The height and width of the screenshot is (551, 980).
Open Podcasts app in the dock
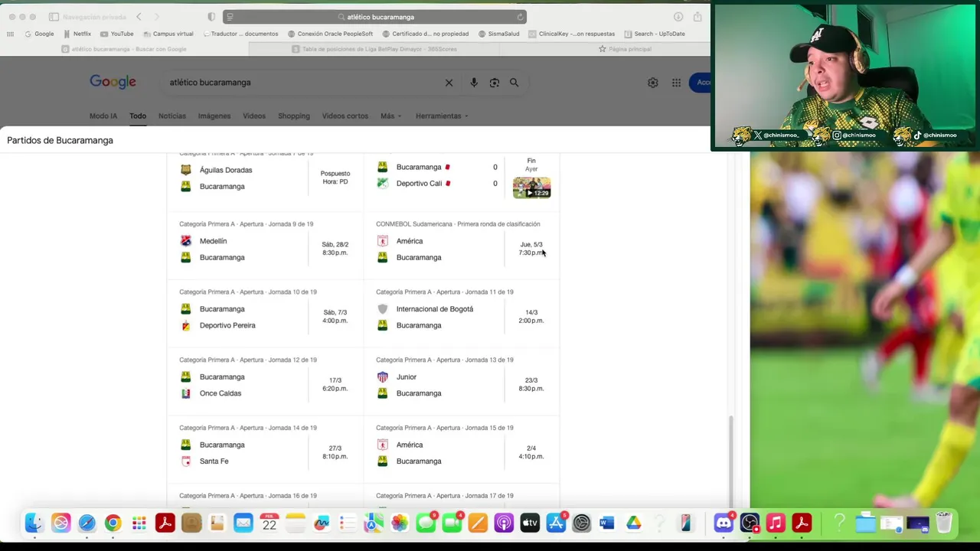[504, 523]
